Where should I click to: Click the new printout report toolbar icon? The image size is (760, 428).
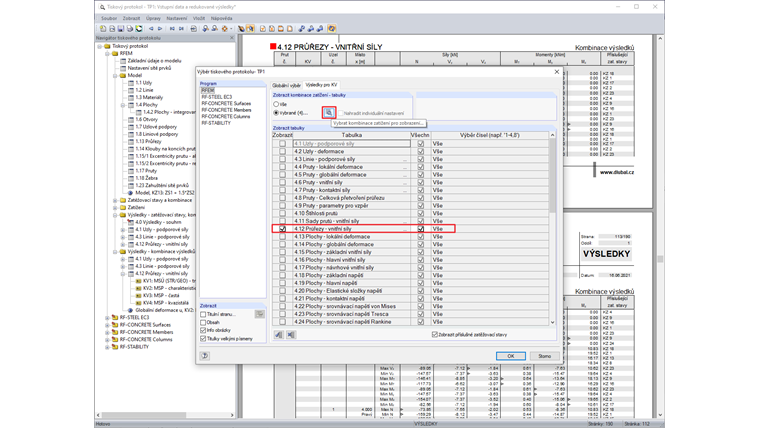tap(103, 29)
